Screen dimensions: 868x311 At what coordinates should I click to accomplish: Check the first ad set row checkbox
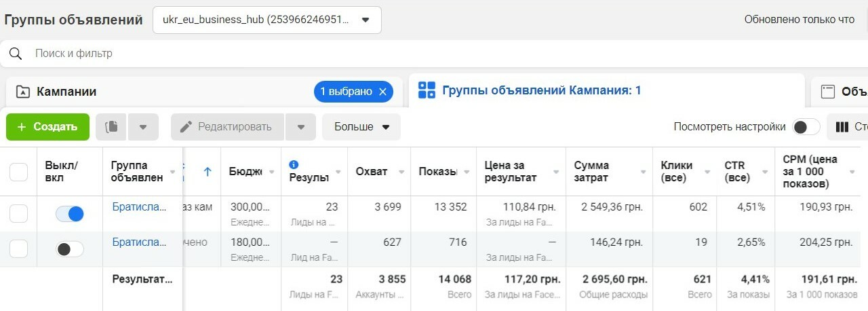coord(19,214)
